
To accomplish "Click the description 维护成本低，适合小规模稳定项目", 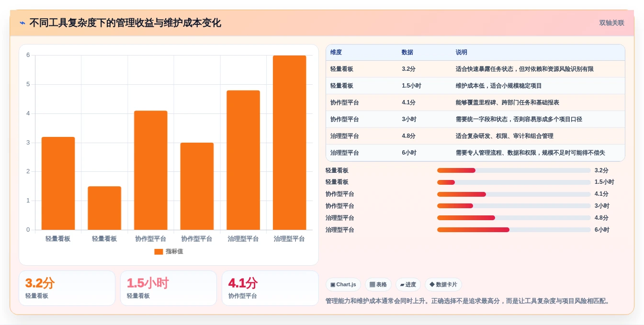I will (x=498, y=86).
